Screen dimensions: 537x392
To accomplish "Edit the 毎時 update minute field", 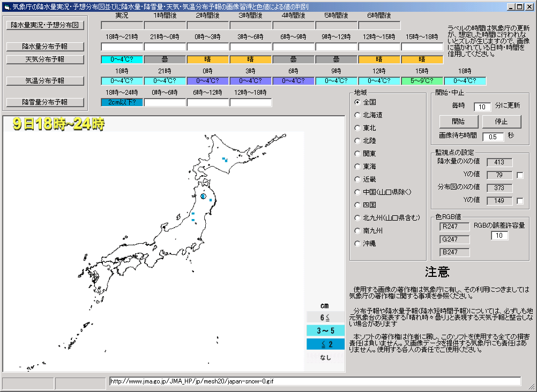I will click(x=482, y=107).
